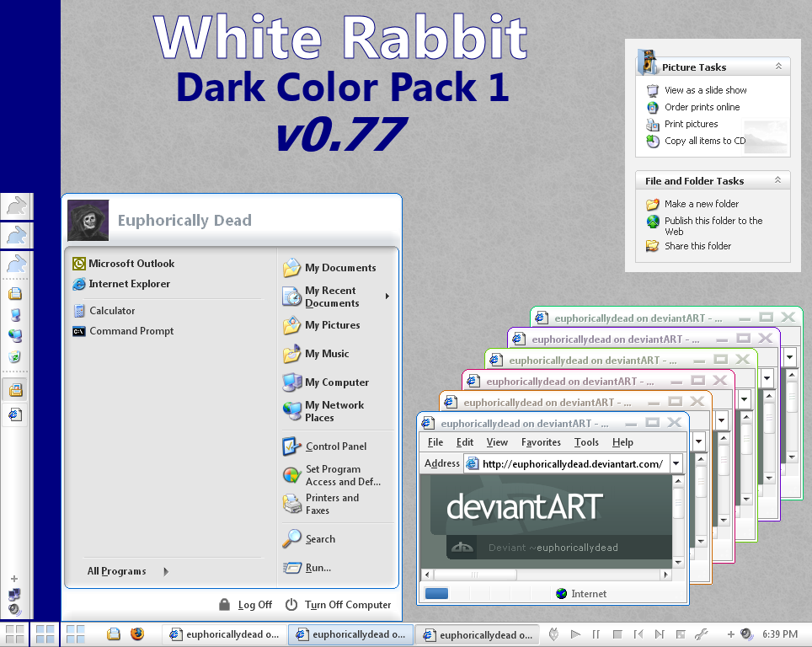Expand My Recent Documents submenu
812x647 pixels.
click(x=387, y=297)
